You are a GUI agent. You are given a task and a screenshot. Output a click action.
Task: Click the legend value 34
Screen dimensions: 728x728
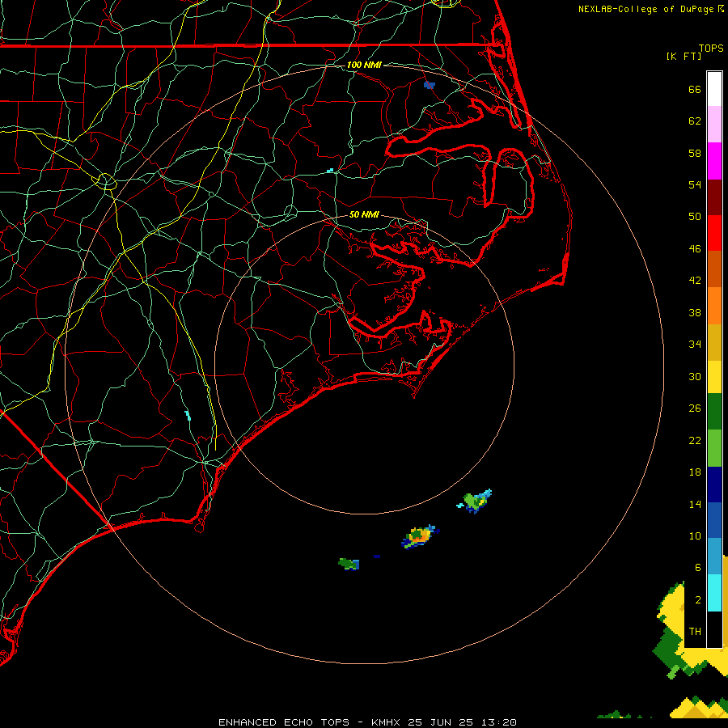[695, 345]
